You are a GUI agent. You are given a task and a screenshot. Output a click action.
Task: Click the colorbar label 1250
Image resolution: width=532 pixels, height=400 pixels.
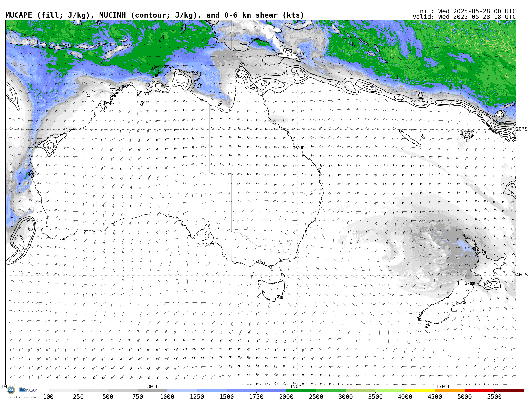point(197,397)
